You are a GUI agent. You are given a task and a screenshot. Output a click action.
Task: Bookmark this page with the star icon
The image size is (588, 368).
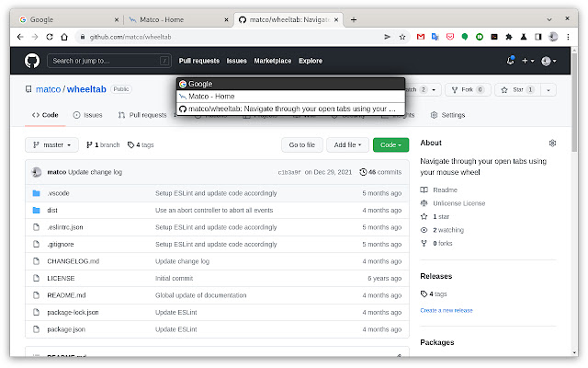(x=402, y=37)
